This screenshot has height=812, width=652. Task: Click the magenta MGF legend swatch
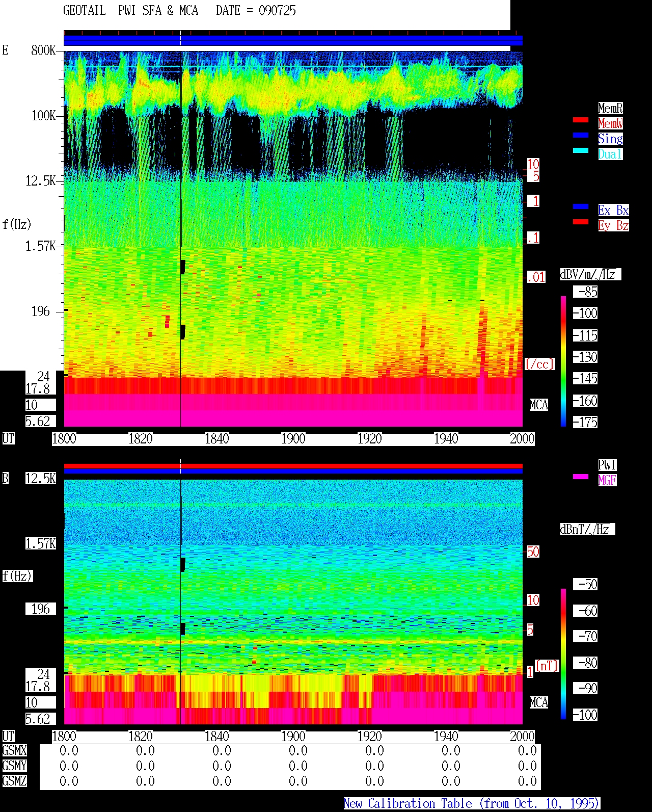581,477
